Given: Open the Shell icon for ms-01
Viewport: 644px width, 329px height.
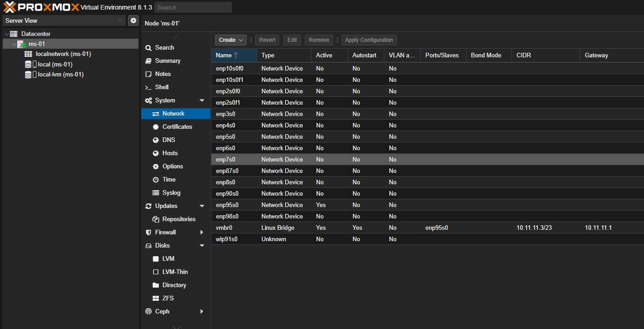Looking at the screenshot, I should [x=148, y=87].
